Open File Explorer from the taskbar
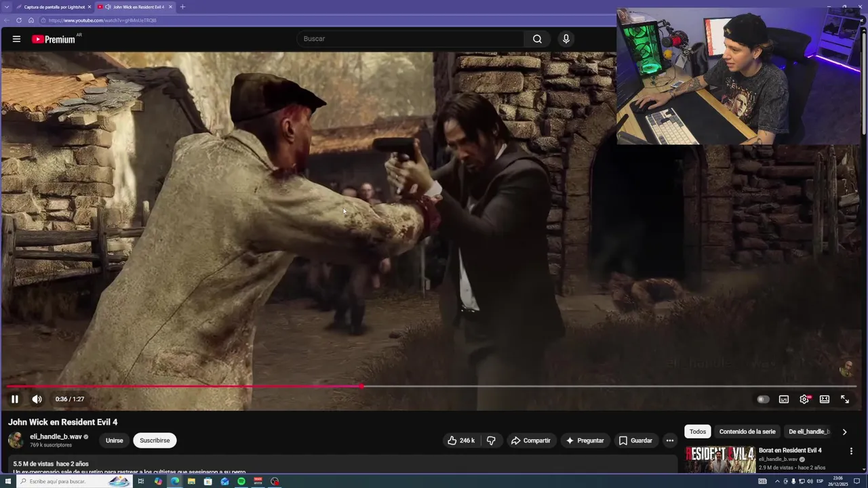This screenshot has height=488, width=868. (191, 481)
